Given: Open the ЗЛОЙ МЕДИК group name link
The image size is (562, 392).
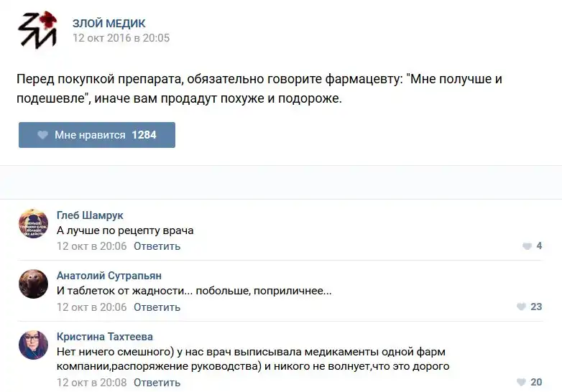Looking at the screenshot, I should pos(109,23).
